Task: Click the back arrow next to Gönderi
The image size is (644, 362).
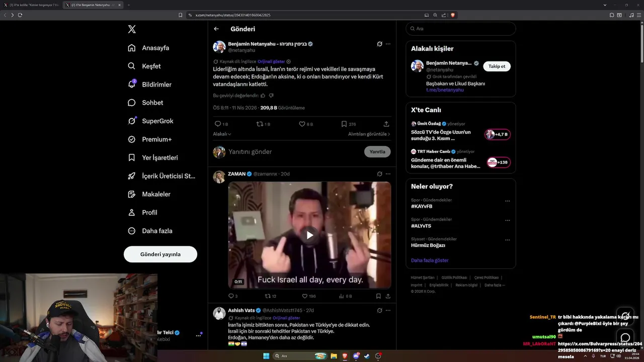Action: click(216, 29)
